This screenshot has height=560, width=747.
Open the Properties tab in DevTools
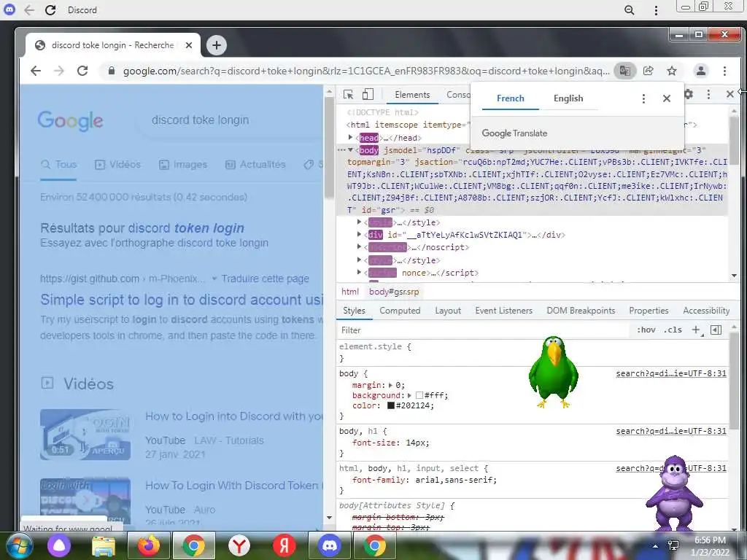pyautogui.click(x=649, y=311)
